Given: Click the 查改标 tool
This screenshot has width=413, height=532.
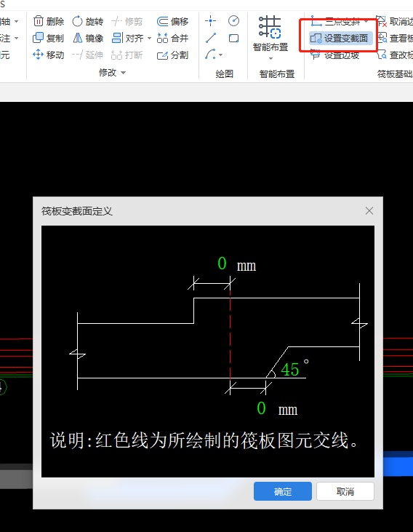Looking at the screenshot, I should point(395,55).
